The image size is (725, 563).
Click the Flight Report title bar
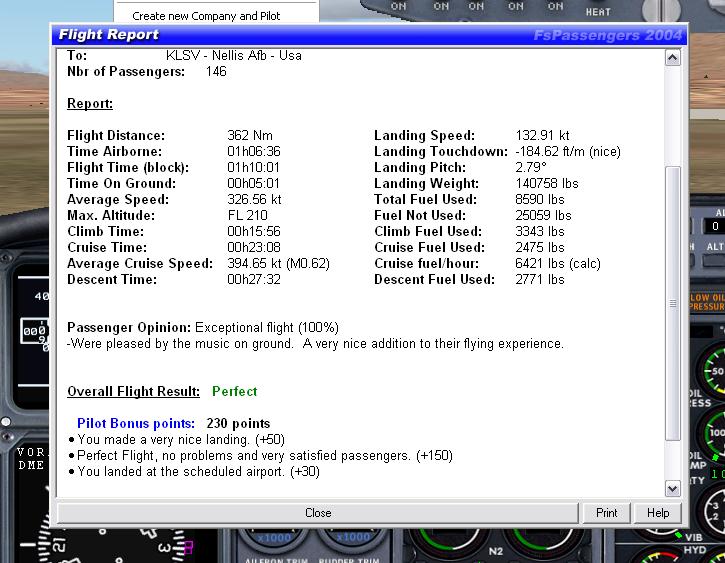tap(300, 35)
